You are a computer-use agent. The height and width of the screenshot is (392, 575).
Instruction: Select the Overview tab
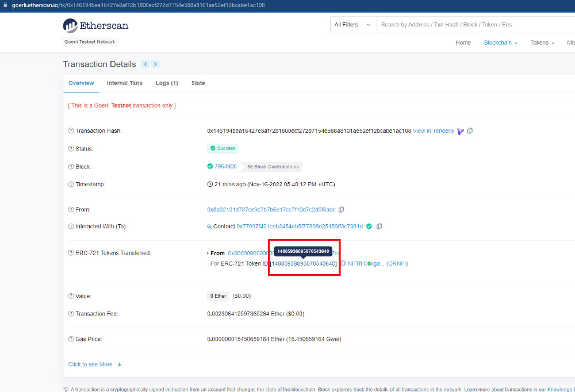click(x=81, y=83)
